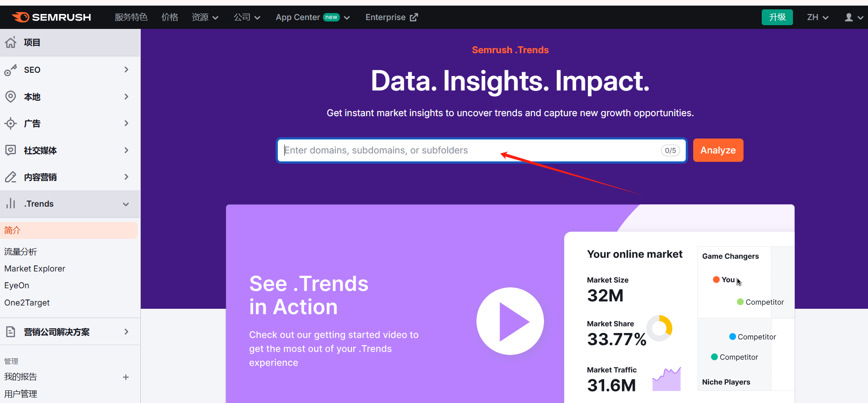868x403 pixels.
Task: Click the Market Size 32M value
Action: [605, 296]
